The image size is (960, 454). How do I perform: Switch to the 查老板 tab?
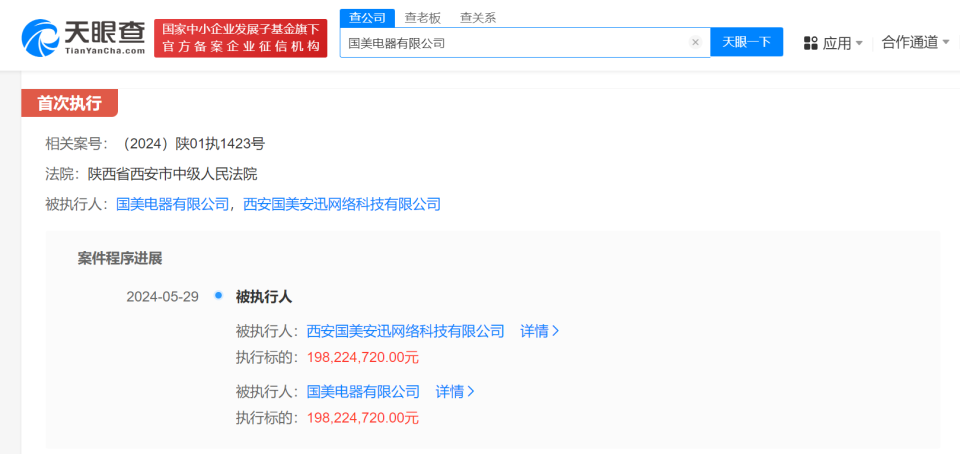422,18
